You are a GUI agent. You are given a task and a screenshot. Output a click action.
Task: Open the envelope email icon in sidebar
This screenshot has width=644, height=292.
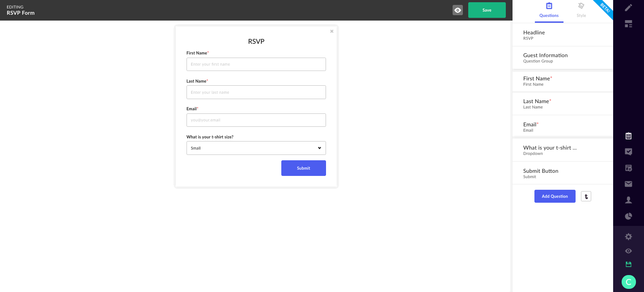point(628,184)
